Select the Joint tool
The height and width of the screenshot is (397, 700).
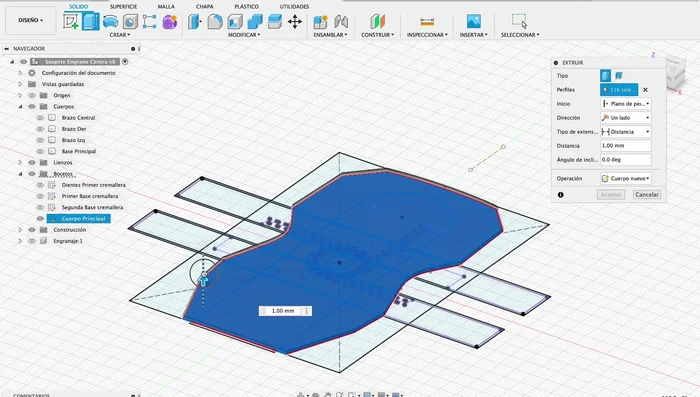341,21
